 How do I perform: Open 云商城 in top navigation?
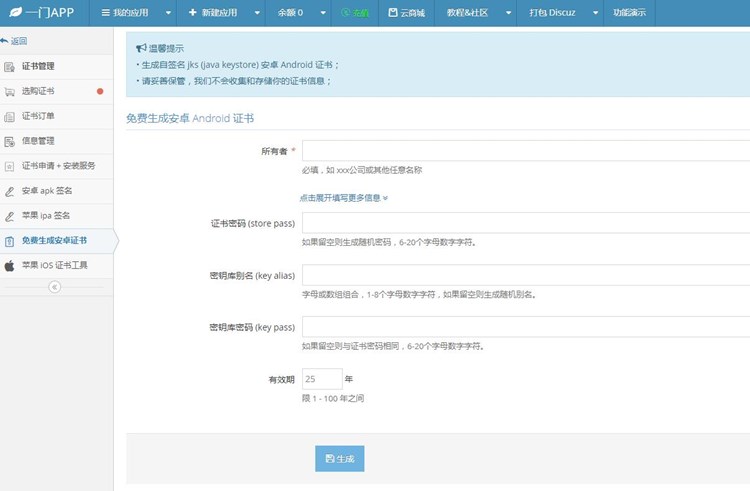(x=406, y=13)
